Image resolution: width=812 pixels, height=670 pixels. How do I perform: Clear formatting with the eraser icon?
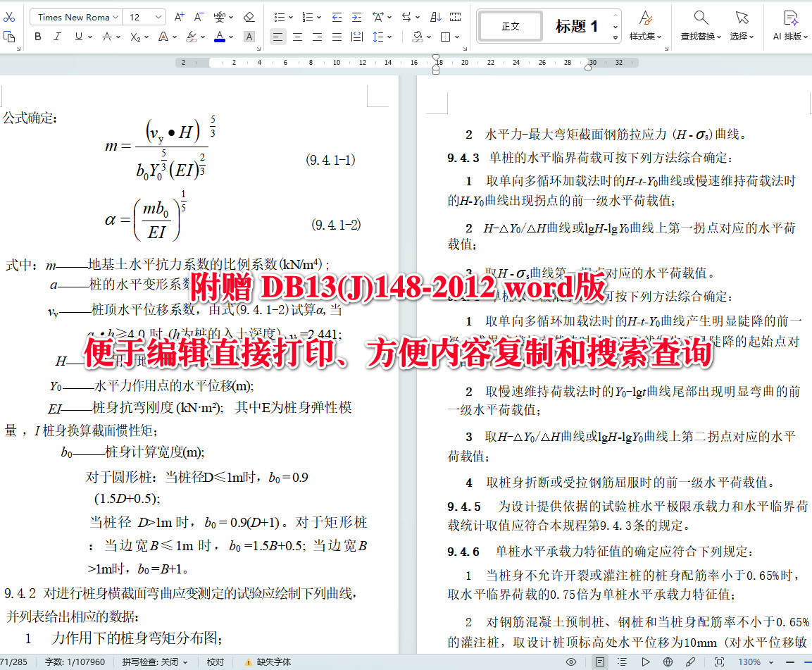249,17
